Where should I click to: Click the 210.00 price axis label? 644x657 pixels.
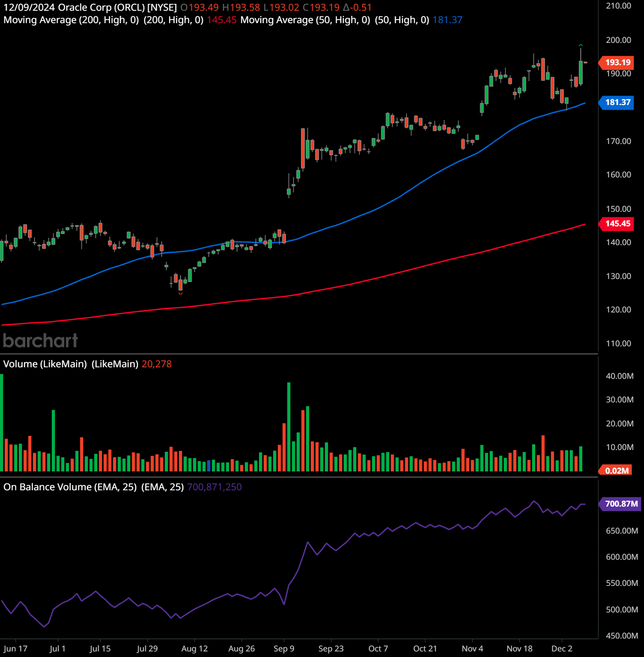point(618,6)
